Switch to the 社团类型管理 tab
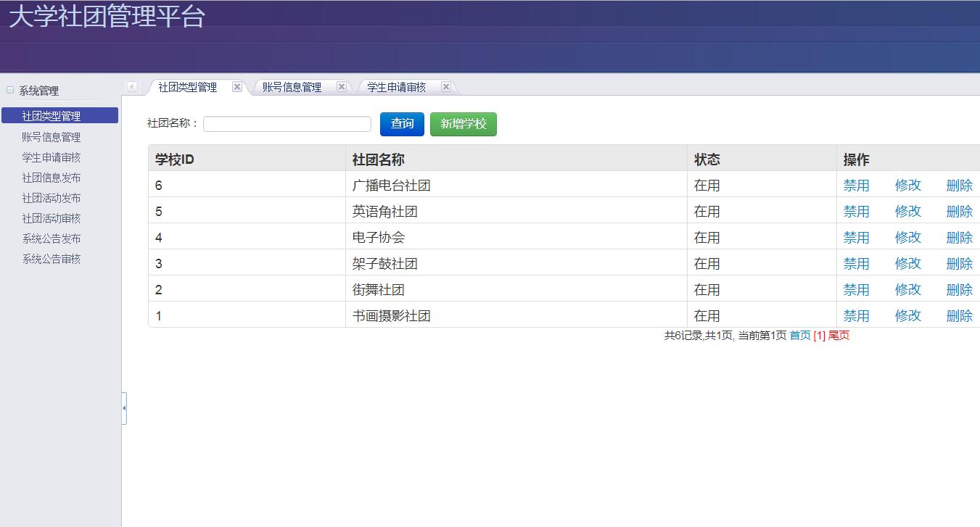This screenshot has width=980, height=527. 188,87
